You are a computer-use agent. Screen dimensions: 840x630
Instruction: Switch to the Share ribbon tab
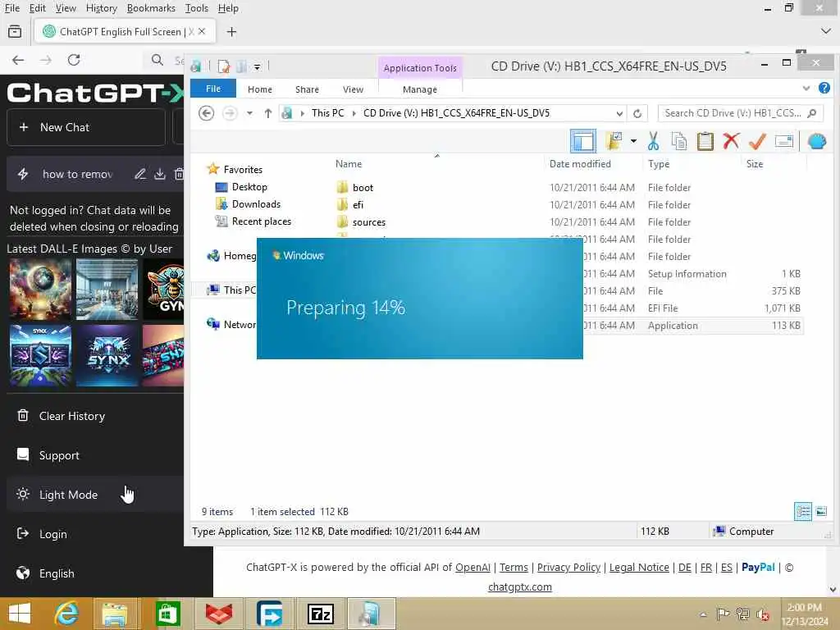[x=307, y=89]
